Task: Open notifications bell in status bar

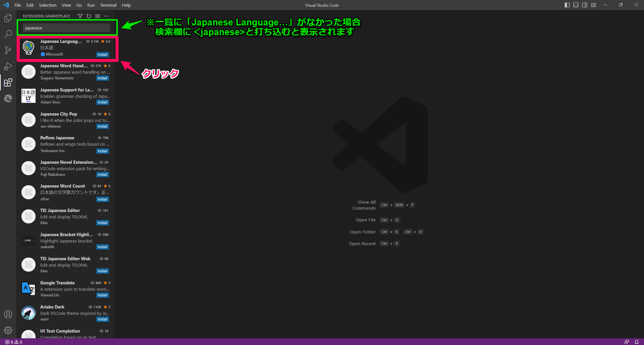Action: (x=636, y=342)
